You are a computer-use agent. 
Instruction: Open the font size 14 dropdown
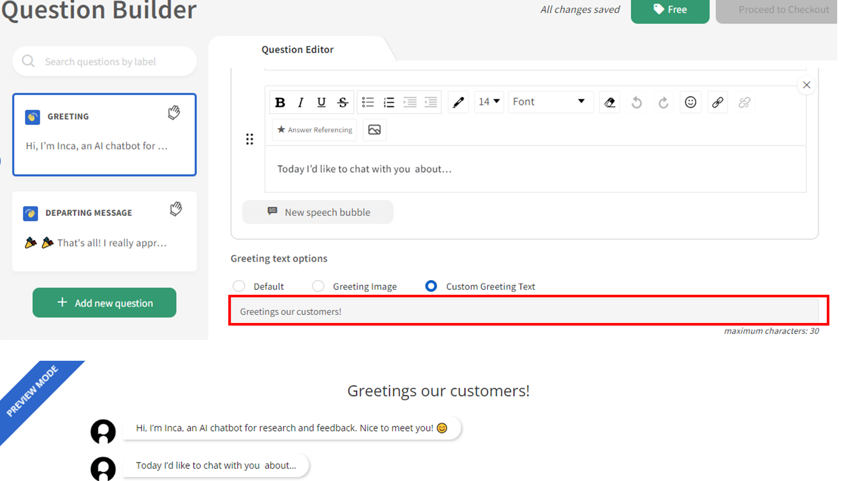coord(489,102)
